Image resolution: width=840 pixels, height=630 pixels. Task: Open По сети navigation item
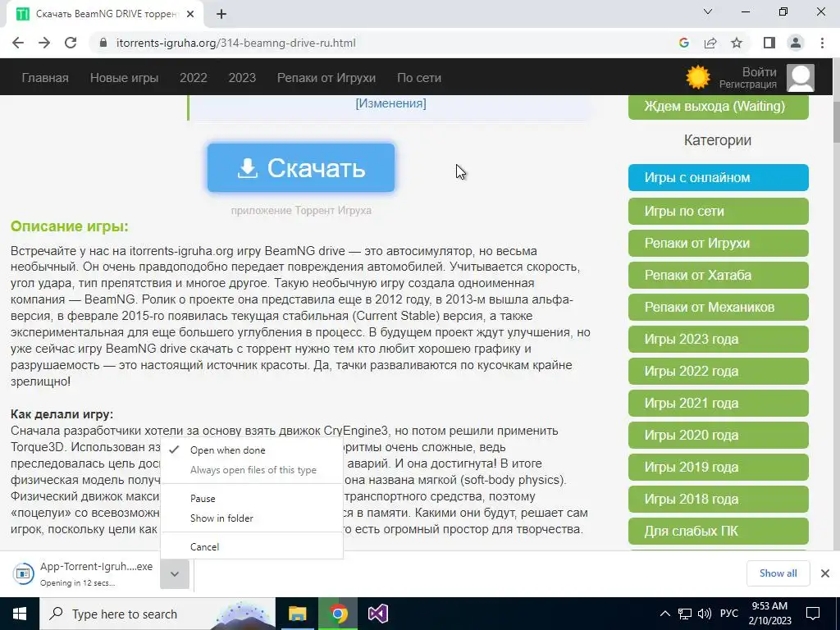point(419,78)
